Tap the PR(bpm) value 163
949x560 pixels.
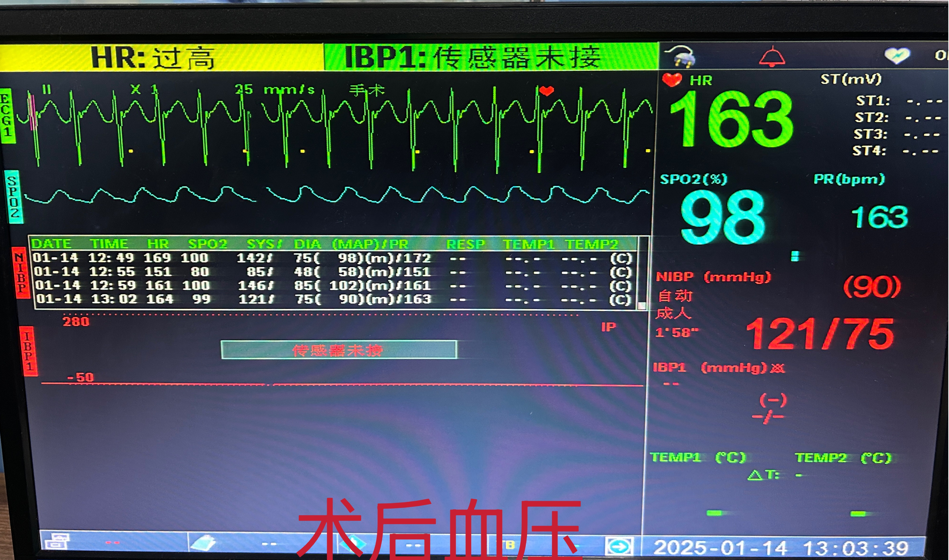click(x=880, y=217)
